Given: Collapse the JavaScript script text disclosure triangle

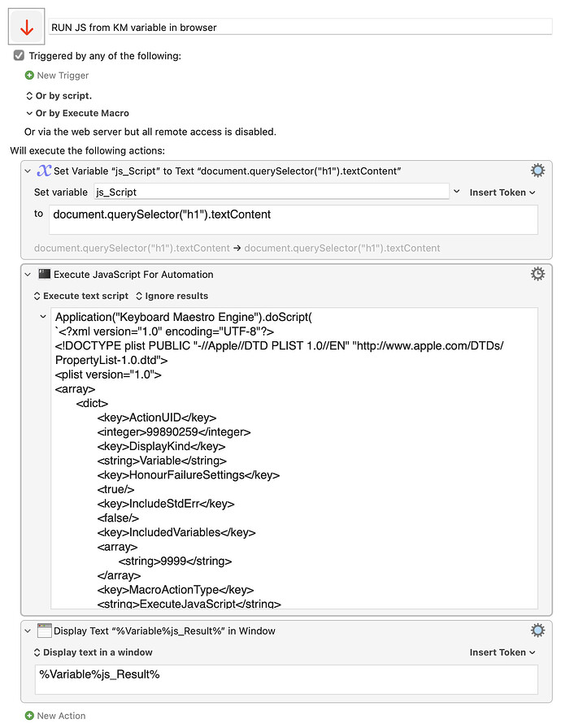Looking at the screenshot, I should click(42, 315).
